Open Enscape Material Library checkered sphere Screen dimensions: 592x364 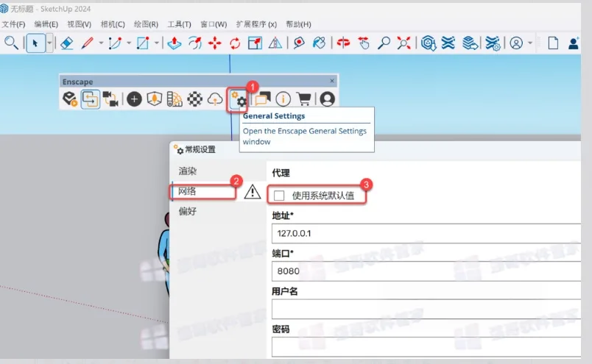pos(195,99)
